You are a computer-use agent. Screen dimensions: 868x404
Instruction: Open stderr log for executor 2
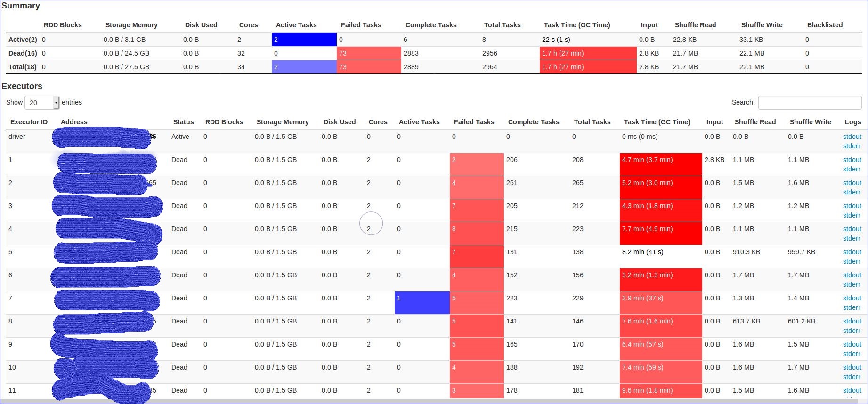click(x=852, y=192)
